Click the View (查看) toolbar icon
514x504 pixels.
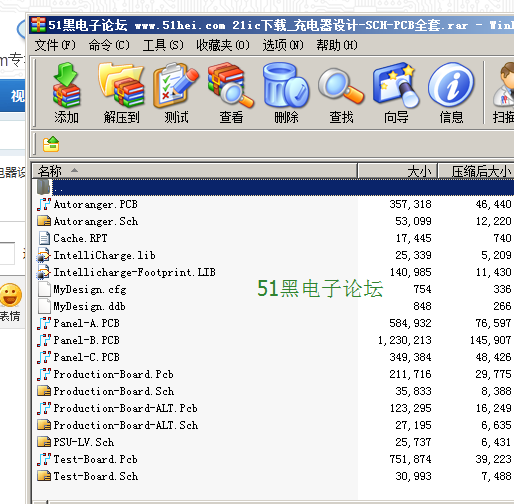[231, 85]
